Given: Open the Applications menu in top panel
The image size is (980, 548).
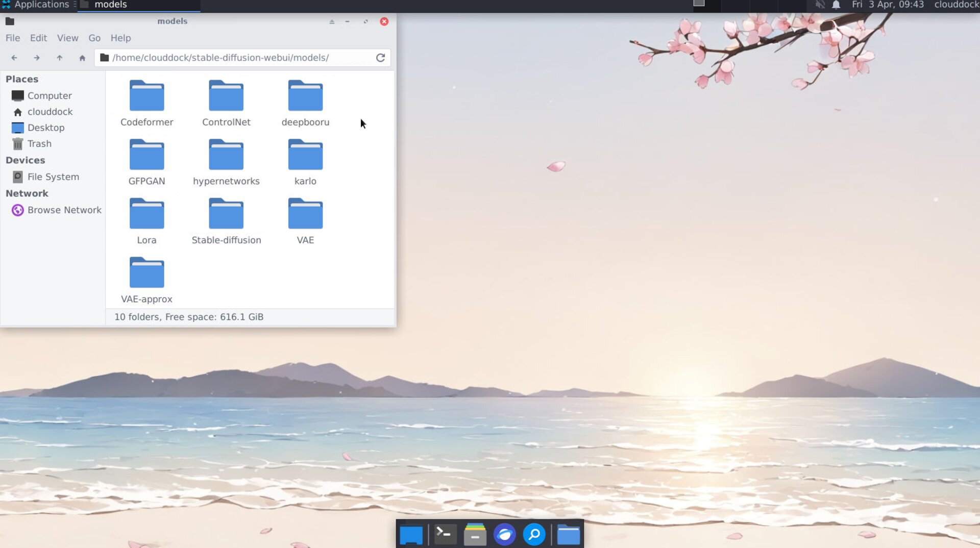Looking at the screenshot, I should pos(36,5).
